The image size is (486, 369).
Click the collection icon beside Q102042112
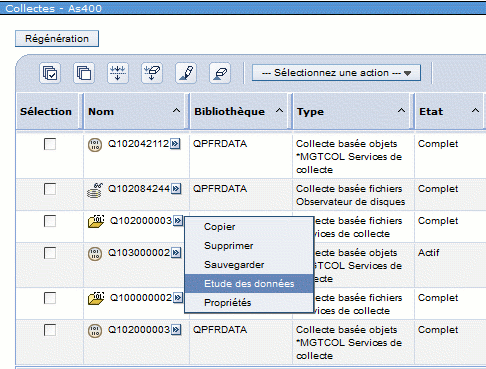pyautogui.click(x=95, y=145)
